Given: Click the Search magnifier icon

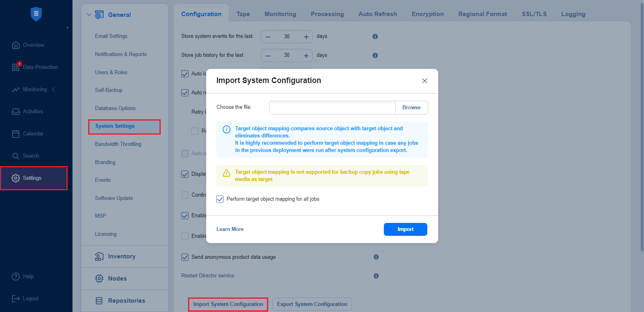Looking at the screenshot, I should [x=16, y=156].
